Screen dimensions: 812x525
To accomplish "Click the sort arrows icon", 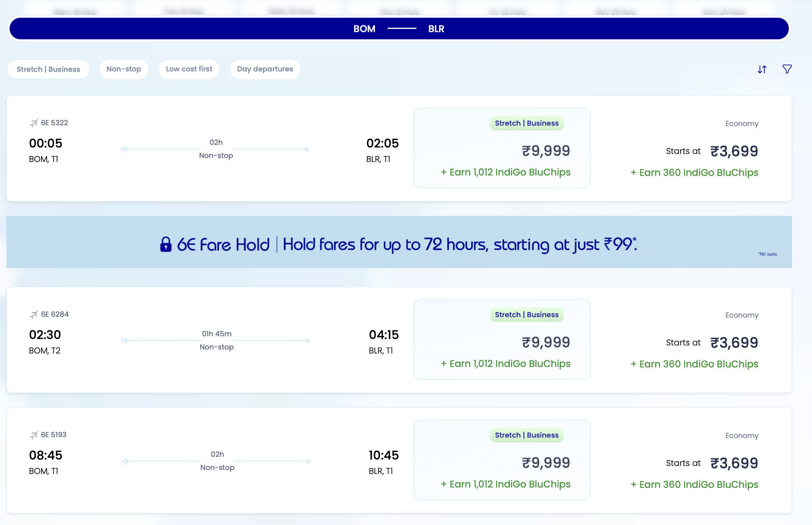I will point(762,69).
